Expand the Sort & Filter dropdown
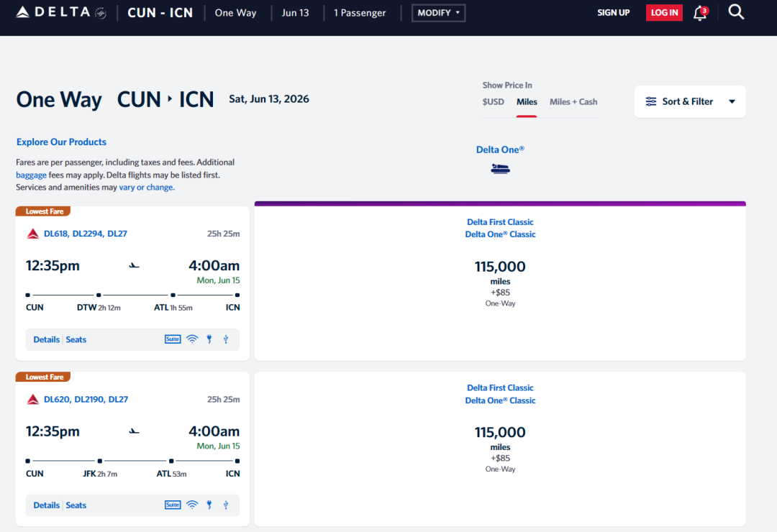The height and width of the screenshot is (532, 777). (690, 101)
